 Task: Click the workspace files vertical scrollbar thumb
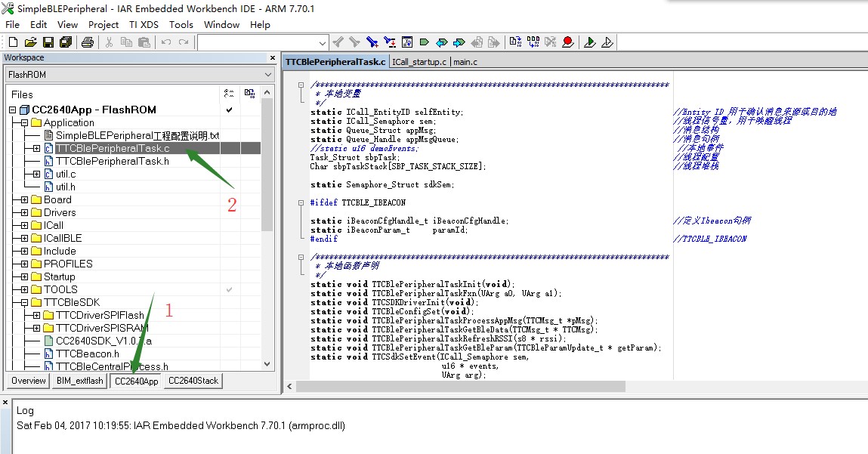(267, 166)
